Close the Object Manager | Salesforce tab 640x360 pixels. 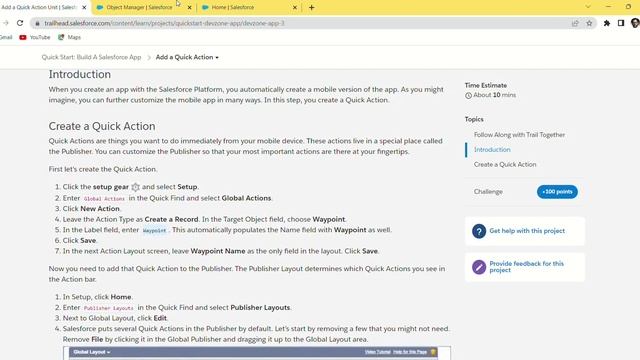tap(189, 7)
